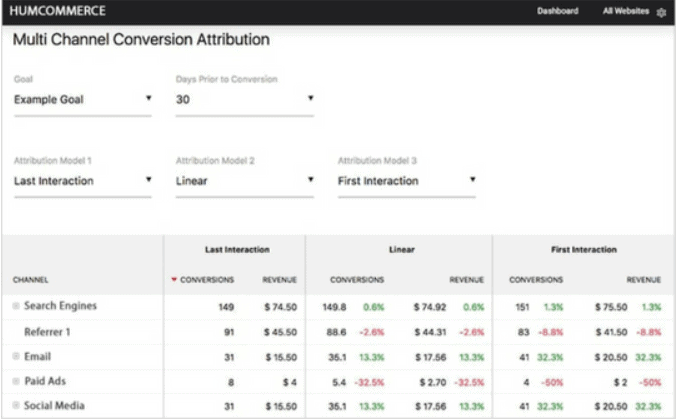
Task: Open Attribution Model 3 First Interaction dropdown
Action: coord(406,181)
